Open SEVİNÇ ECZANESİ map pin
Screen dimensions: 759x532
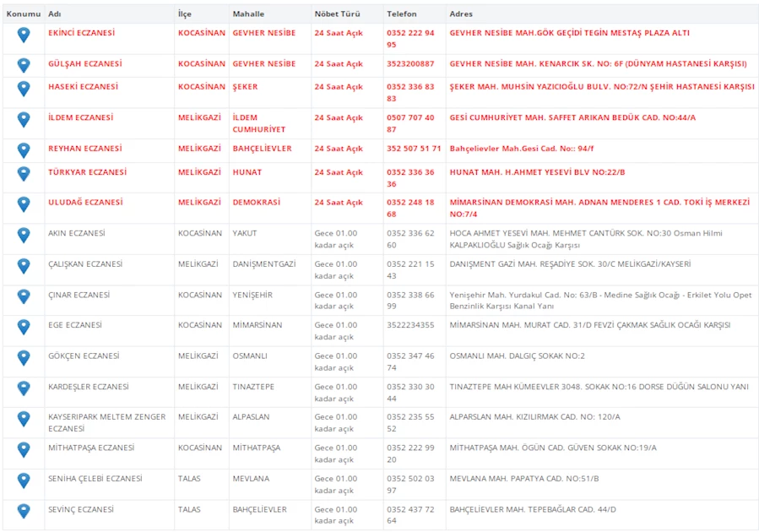pos(24,512)
